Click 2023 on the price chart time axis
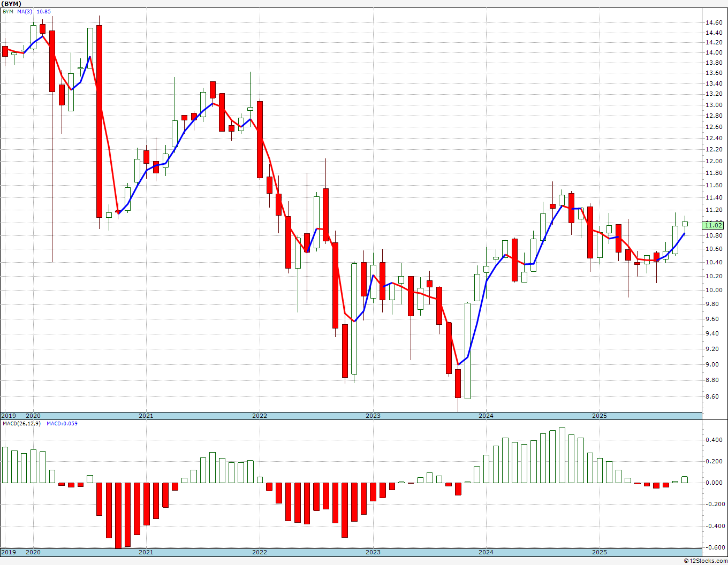The image size is (728, 565). coord(373,416)
